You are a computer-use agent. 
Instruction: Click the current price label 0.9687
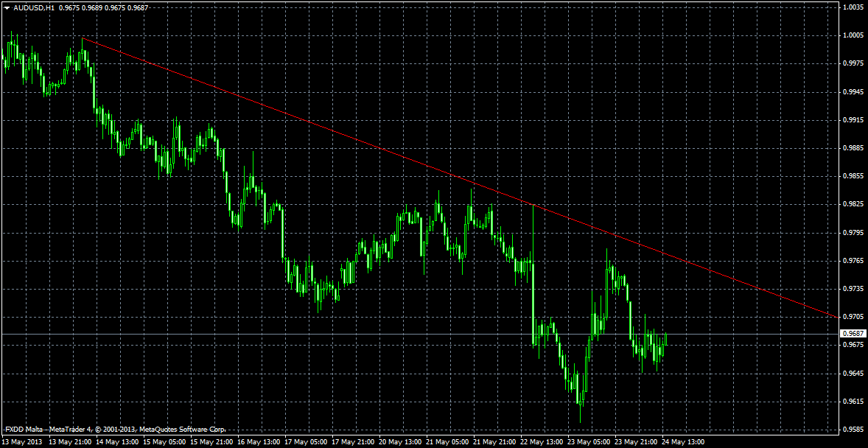(x=853, y=334)
